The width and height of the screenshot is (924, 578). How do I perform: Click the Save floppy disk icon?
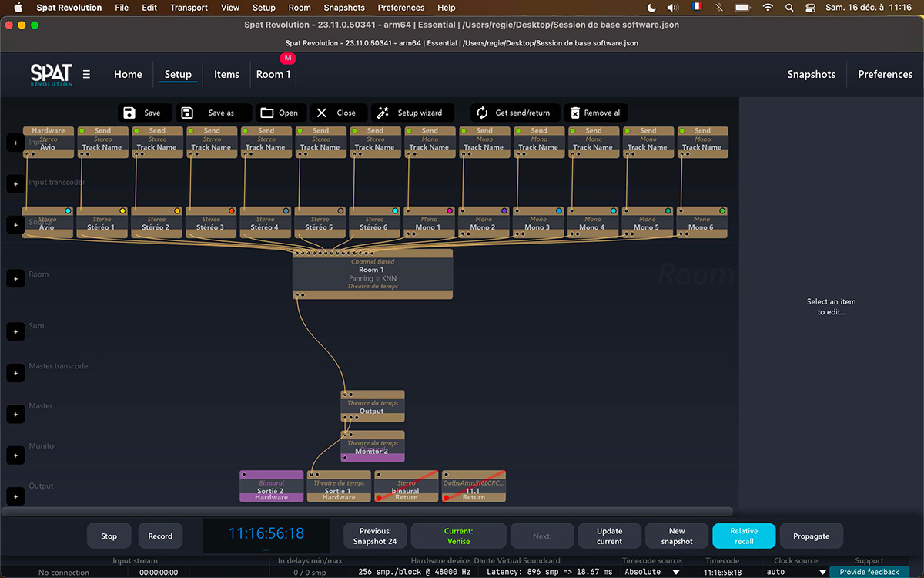tap(129, 113)
